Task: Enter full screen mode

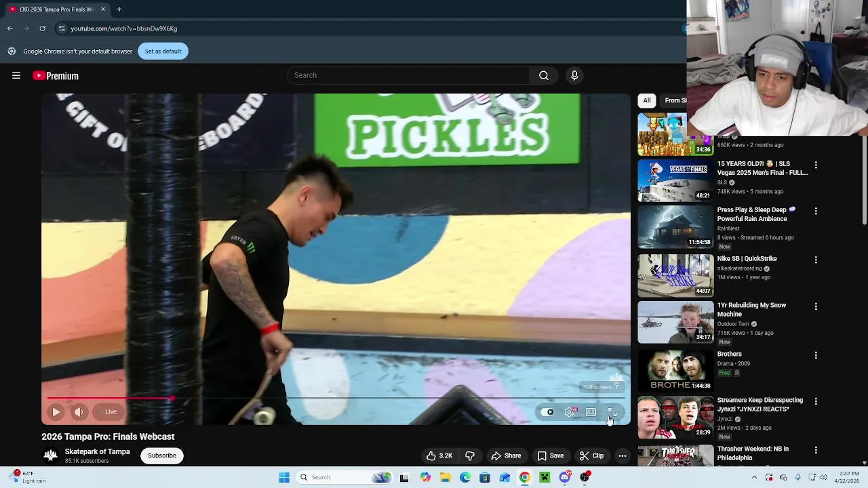Action: click(612, 412)
